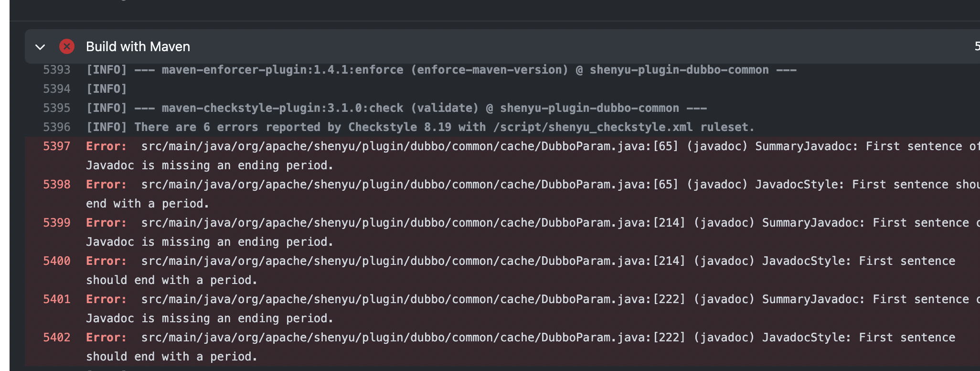Screen dimensions: 980x371
Task: Click the "Build with Maven" step title
Action: (x=138, y=46)
